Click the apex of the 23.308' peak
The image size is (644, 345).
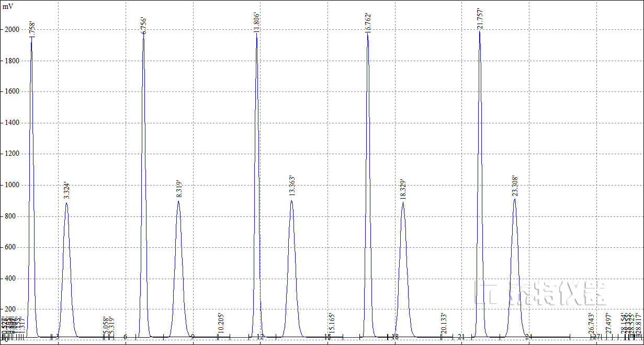(515, 199)
